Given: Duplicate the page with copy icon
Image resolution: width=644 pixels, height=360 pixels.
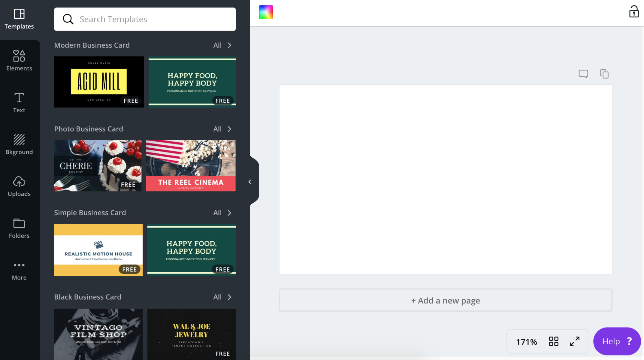Looking at the screenshot, I should click(604, 74).
